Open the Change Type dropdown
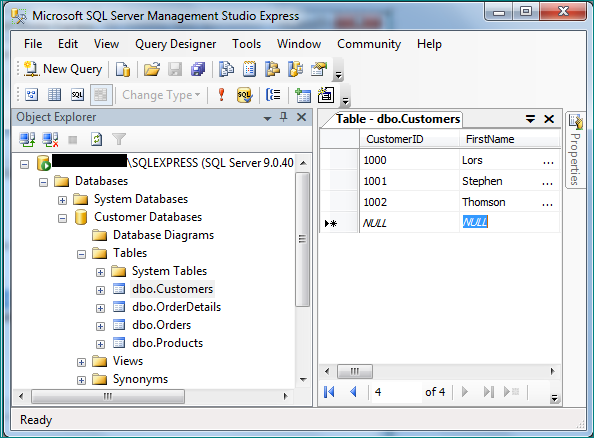Screen dimensions: 594x438 pos(161,95)
